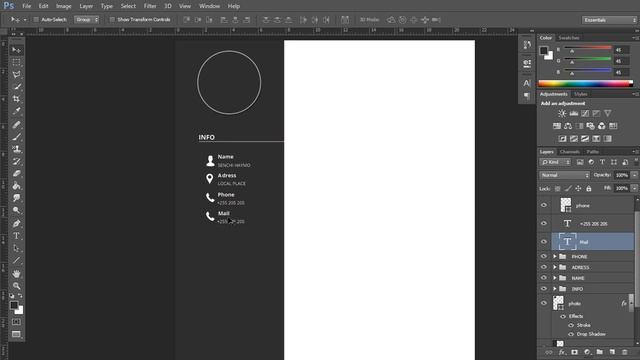Add a Curves adjustment

click(585, 113)
